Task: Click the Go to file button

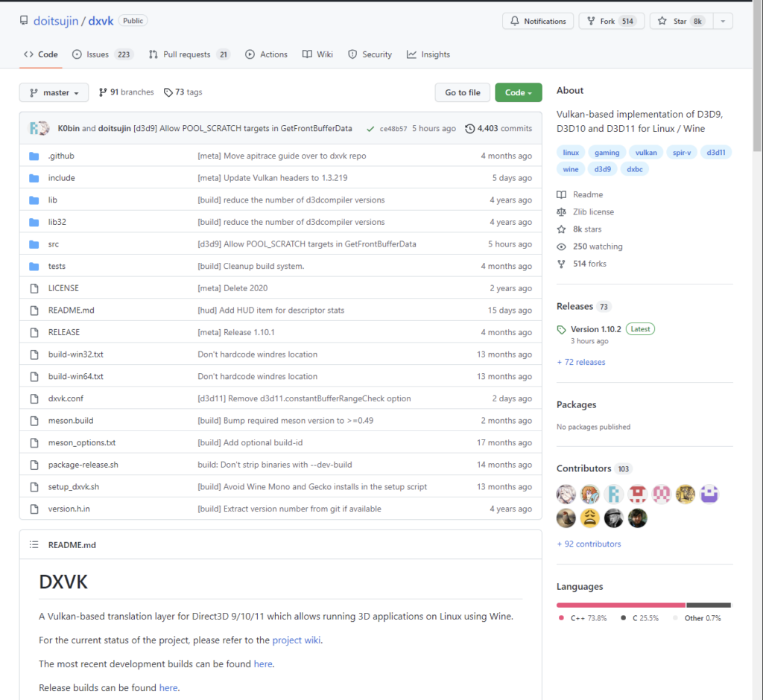Action: click(462, 92)
